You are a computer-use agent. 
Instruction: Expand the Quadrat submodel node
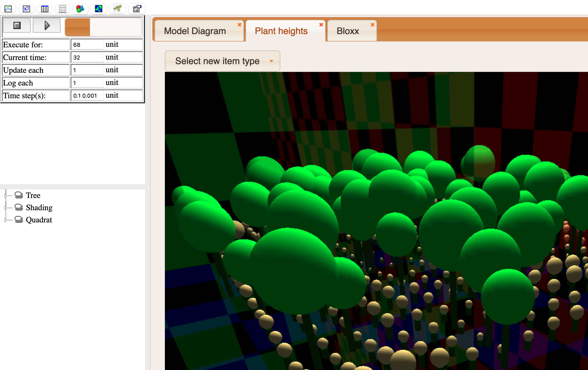pyautogui.click(x=6, y=220)
